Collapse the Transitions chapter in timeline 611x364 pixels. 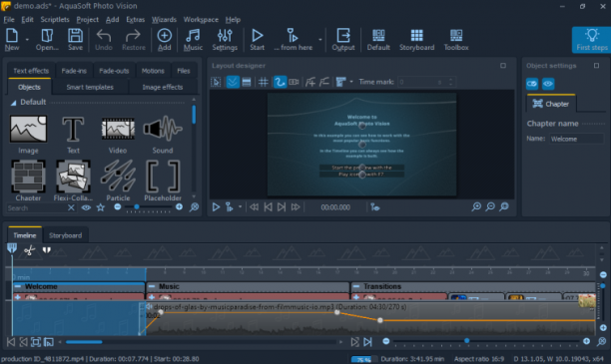[x=355, y=286]
